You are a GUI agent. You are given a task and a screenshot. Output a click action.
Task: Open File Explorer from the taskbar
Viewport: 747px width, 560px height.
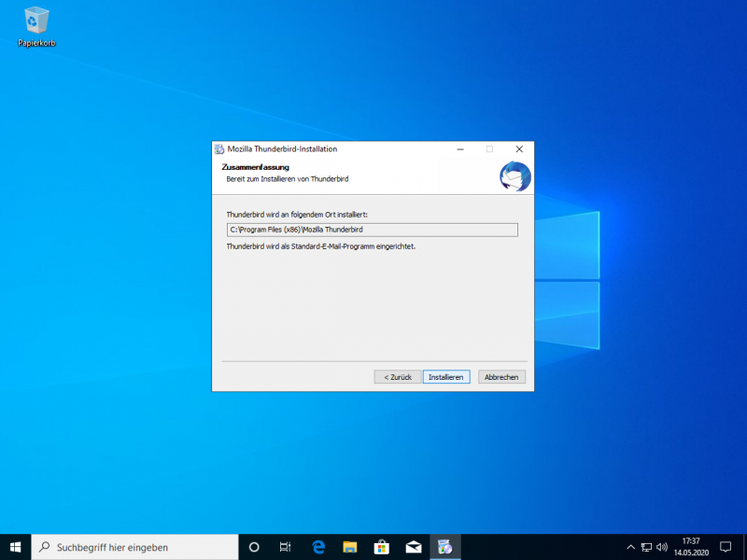point(350,547)
